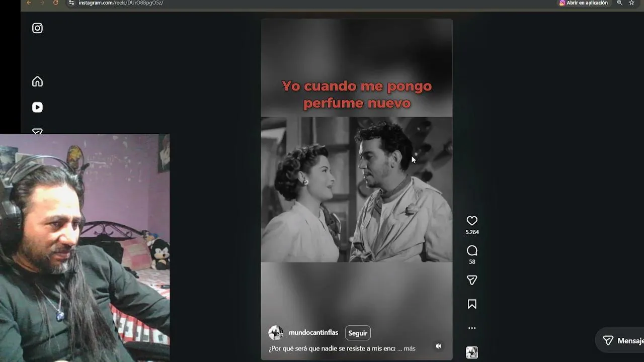Open comments bubble icon showing 58
The height and width of the screenshot is (362, 644).
point(472,250)
